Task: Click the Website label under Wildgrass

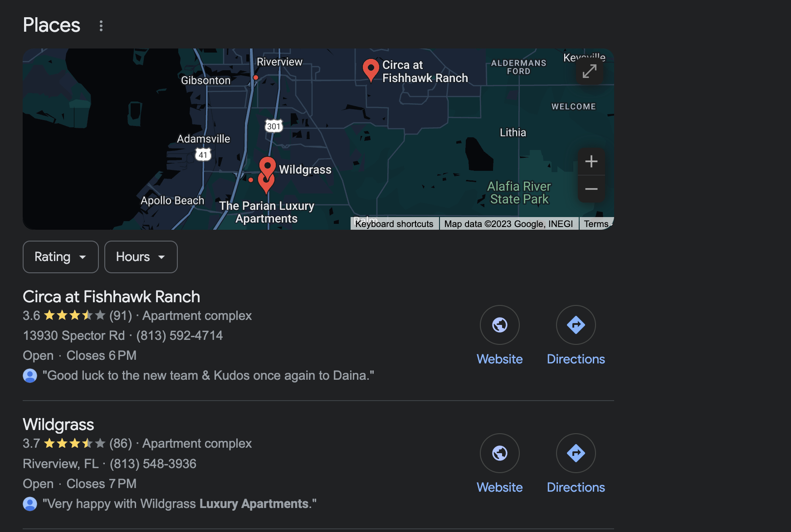Action: coord(500,488)
